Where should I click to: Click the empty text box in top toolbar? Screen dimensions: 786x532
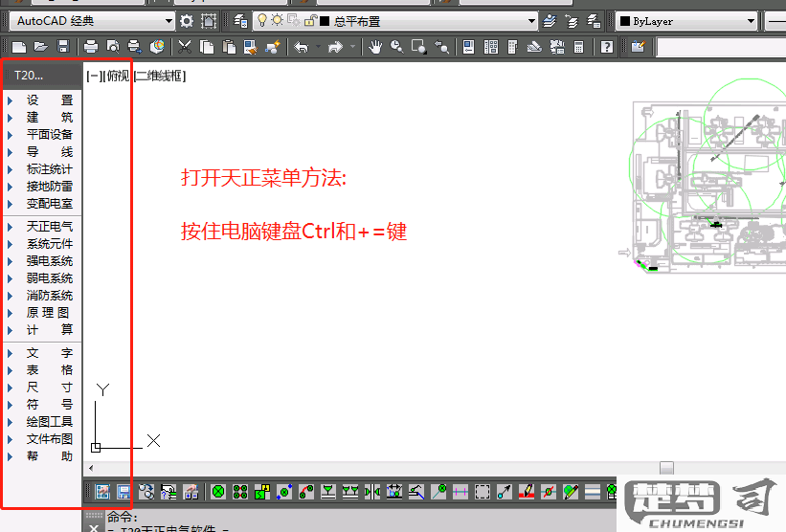tap(721, 47)
